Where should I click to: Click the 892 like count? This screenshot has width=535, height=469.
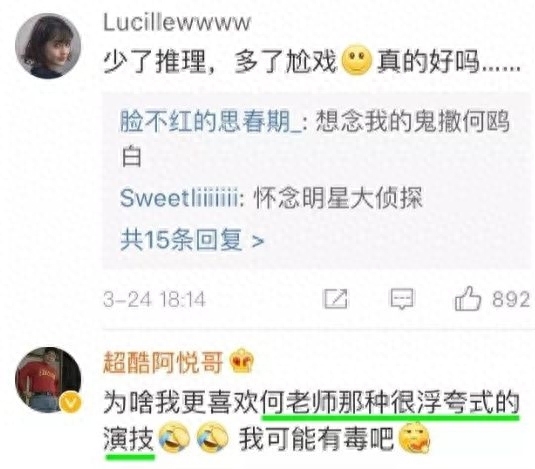coord(511,299)
